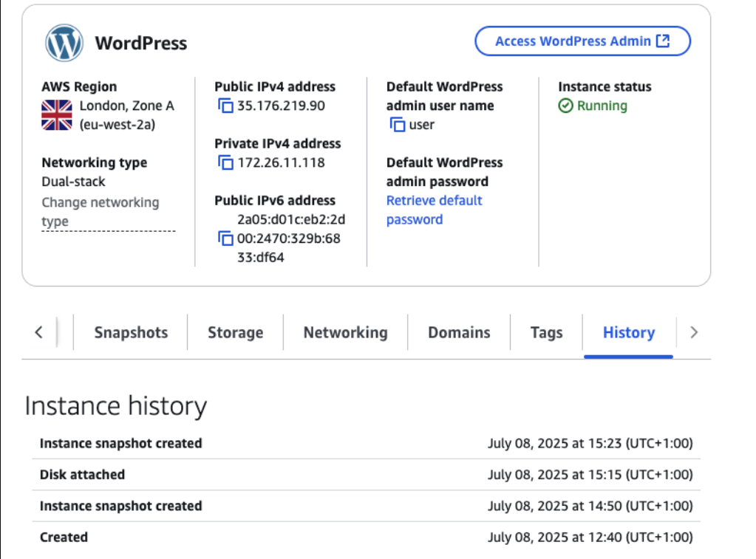The width and height of the screenshot is (756, 559).
Task: Click the 172.26.11.118 private IP text
Action: click(281, 162)
